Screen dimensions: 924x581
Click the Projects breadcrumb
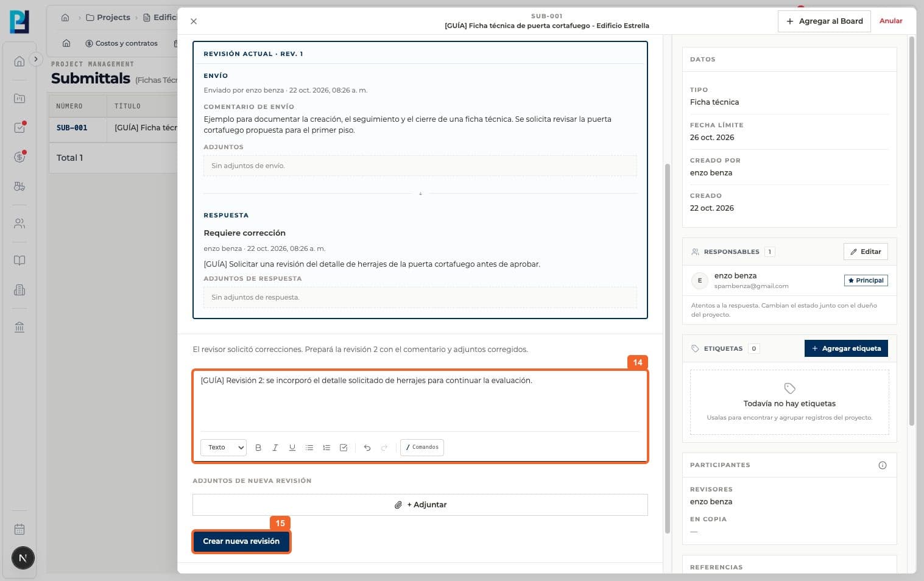108,18
